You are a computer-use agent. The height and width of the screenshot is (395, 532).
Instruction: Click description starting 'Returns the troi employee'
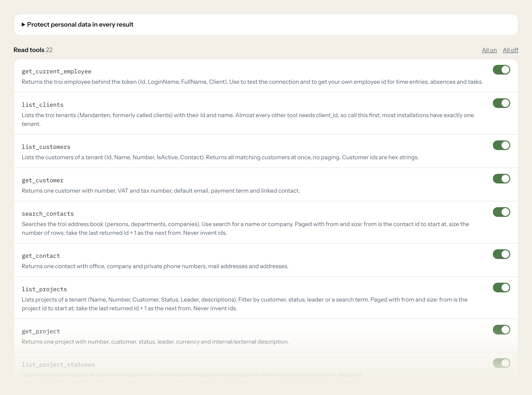pos(252,82)
